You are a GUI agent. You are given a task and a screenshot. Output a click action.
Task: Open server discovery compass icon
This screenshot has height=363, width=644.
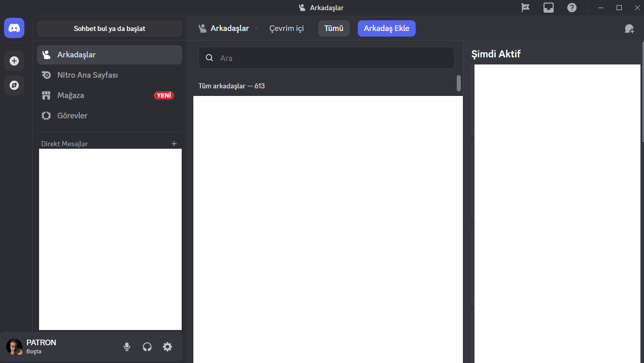click(14, 85)
